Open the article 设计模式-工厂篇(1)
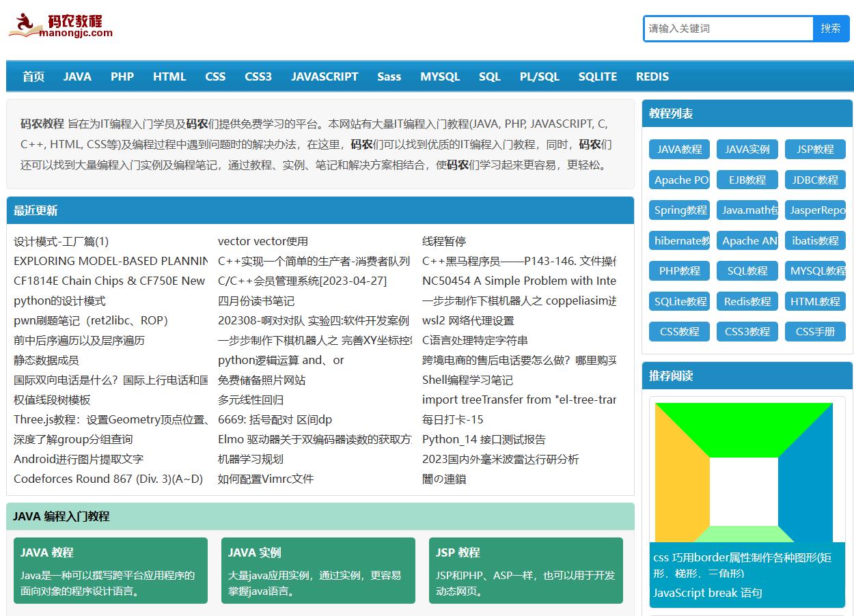This screenshot has width=854, height=616. 61,241
